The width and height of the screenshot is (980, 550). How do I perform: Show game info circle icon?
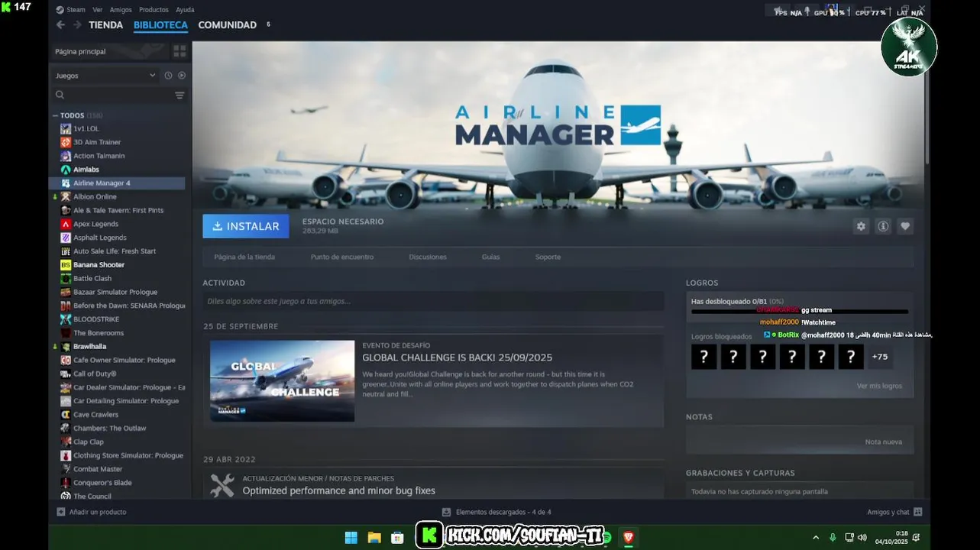point(883,226)
